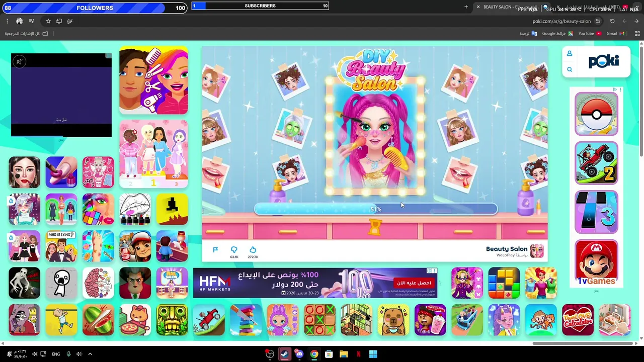Go to the Poki home logo
The width and height of the screenshot is (644, 362).
coord(604,61)
